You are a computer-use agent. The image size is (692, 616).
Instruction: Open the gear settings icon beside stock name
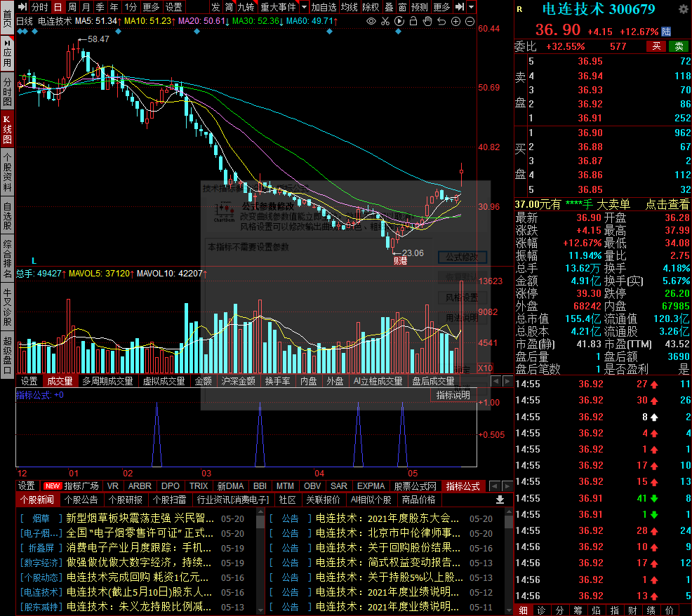(683, 9)
